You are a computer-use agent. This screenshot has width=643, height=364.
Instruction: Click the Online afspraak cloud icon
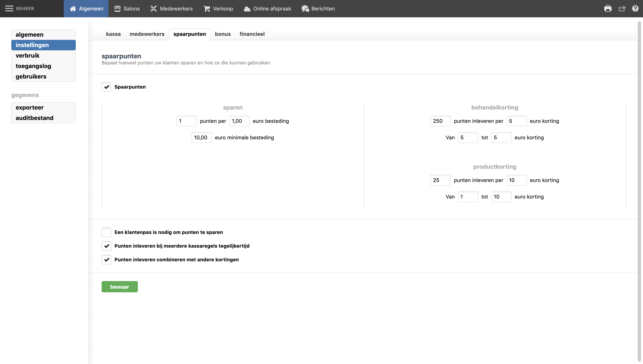pos(247,9)
